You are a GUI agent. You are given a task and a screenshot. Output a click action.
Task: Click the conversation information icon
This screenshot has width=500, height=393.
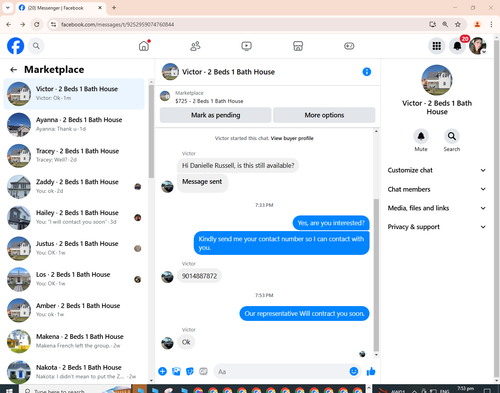point(367,72)
